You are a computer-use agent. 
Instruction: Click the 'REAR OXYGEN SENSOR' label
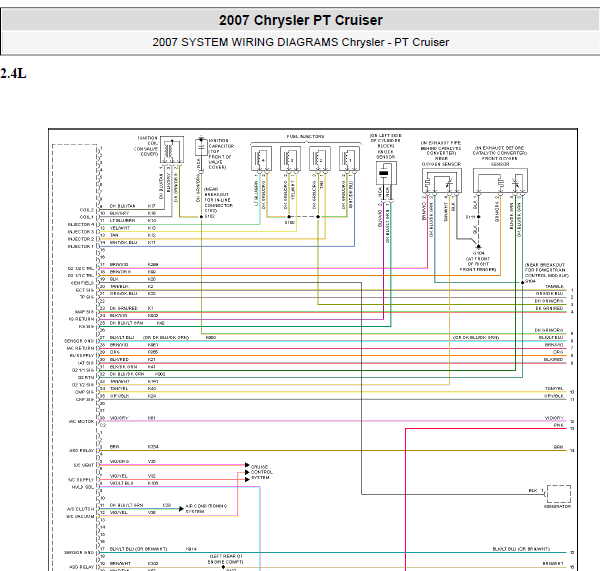(x=441, y=161)
